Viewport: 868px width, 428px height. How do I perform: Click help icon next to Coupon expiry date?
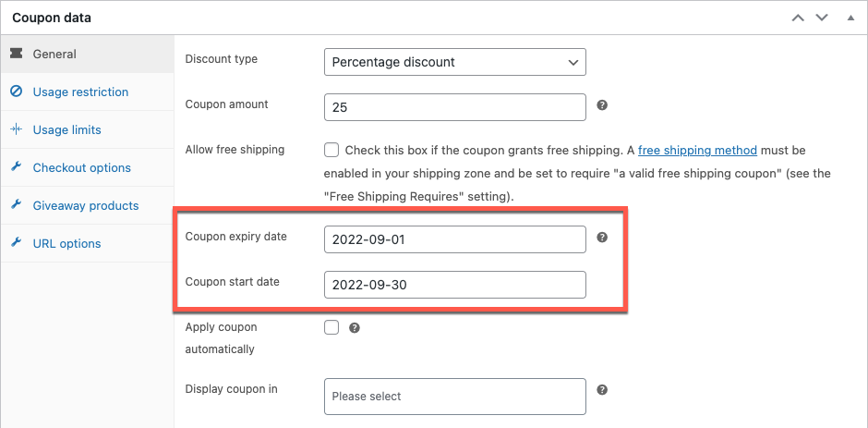pos(602,238)
